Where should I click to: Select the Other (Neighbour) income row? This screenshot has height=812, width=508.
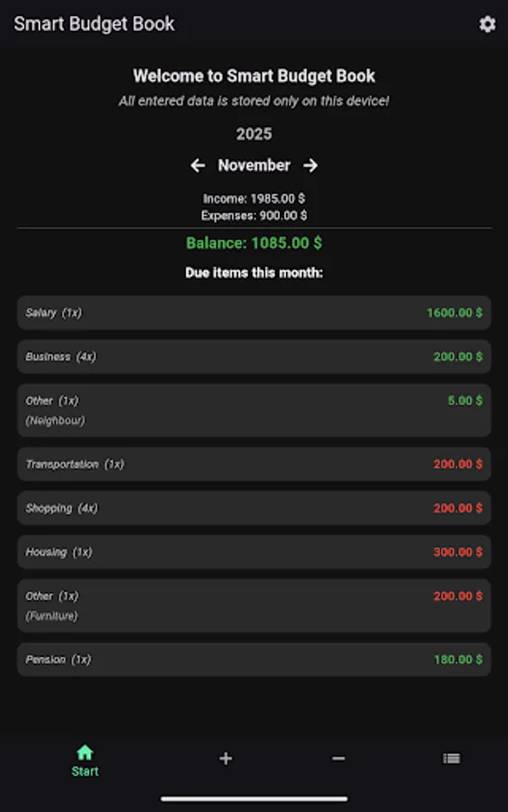pos(254,411)
